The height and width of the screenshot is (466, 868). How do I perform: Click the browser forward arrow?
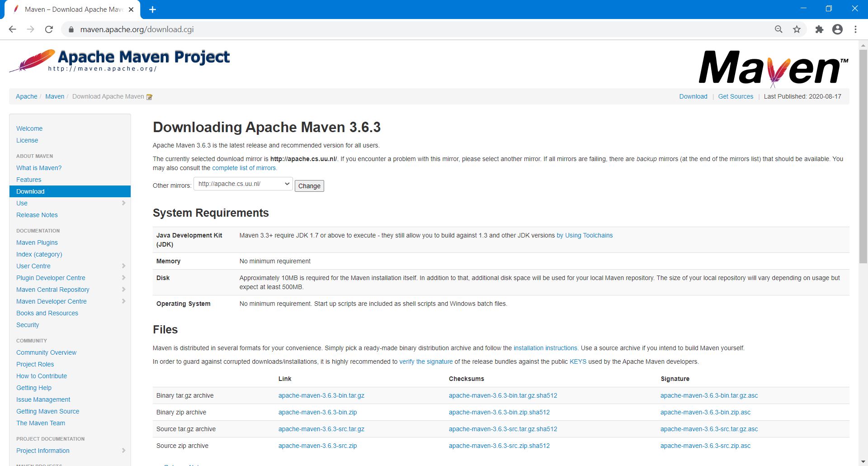pyautogui.click(x=30, y=29)
